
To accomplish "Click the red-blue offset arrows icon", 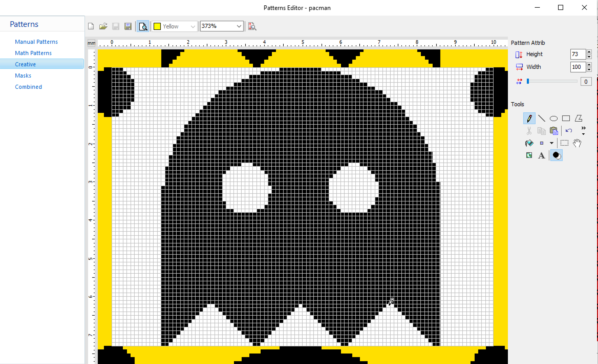I will click(519, 81).
